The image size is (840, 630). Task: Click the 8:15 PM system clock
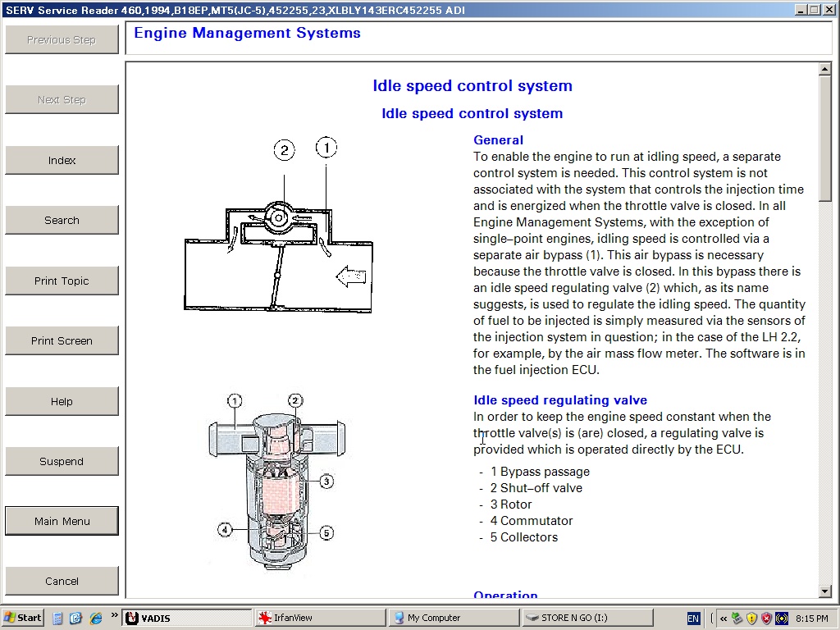[x=811, y=619]
